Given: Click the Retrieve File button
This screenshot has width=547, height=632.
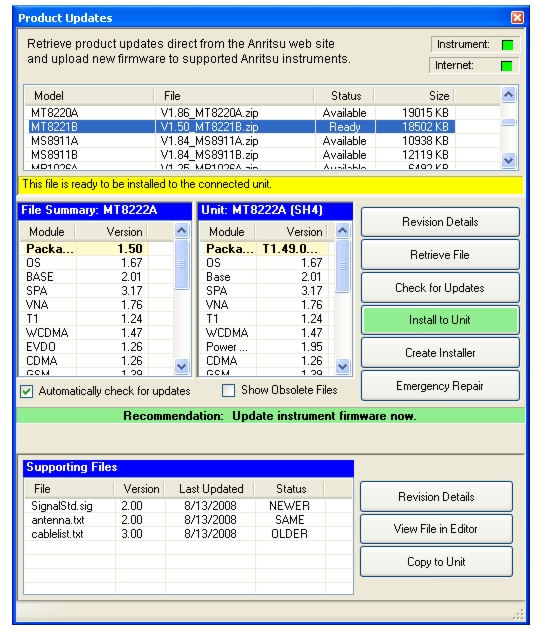Looking at the screenshot, I should (440, 255).
